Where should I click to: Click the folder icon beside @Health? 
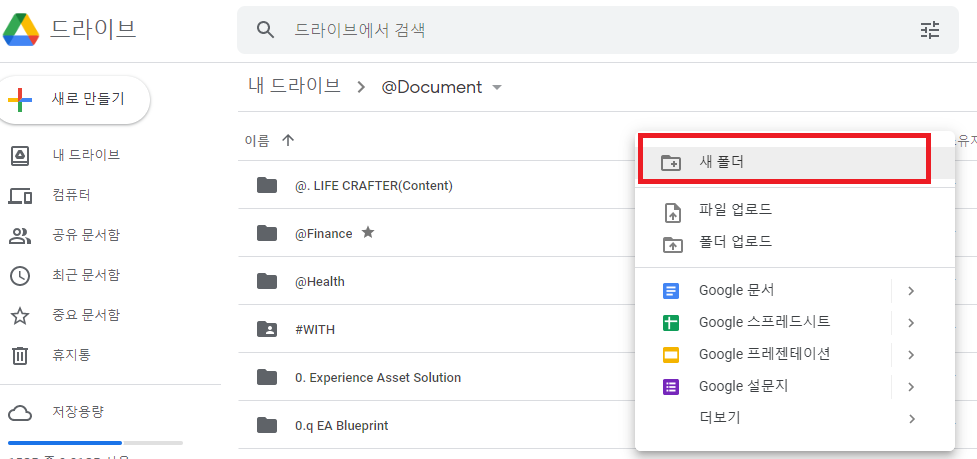pyautogui.click(x=267, y=281)
